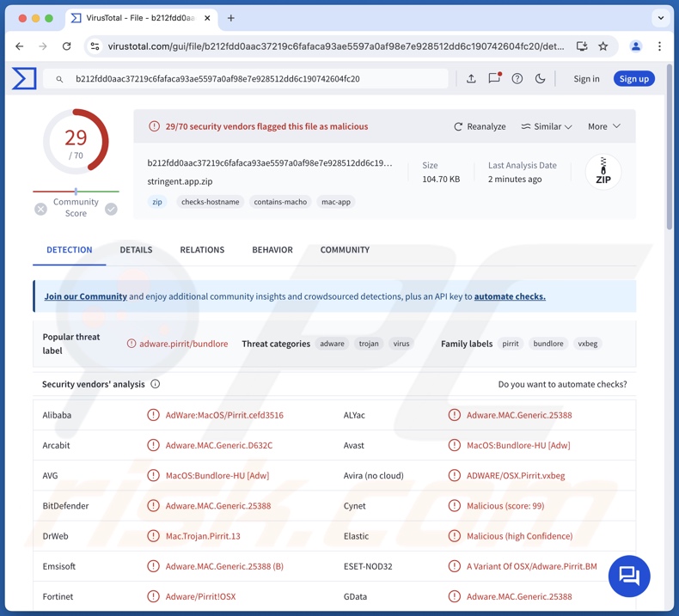Click the trojan threat category chip
679x616 pixels.
[x=369, y=344]
